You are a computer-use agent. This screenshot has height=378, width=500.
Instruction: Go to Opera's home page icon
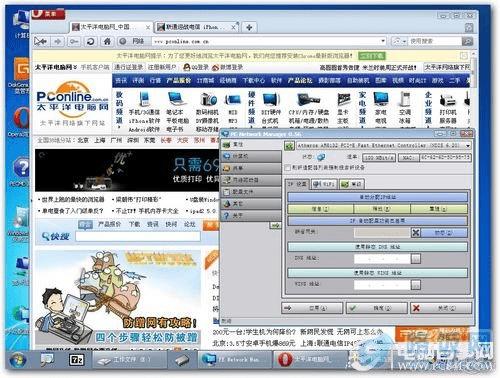(x=107, y=41)
